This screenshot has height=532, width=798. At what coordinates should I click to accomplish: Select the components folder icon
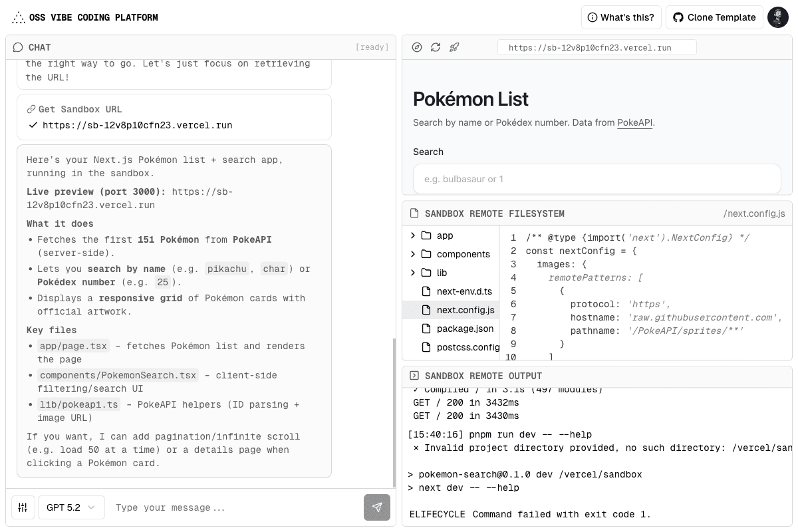pos(426,254)
